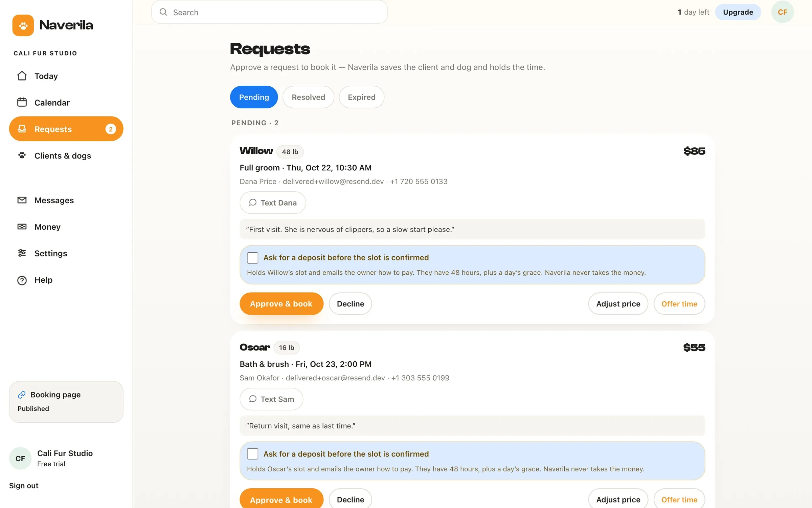
Task: Click the Oscar dog name heading
Action: [255, 347]
